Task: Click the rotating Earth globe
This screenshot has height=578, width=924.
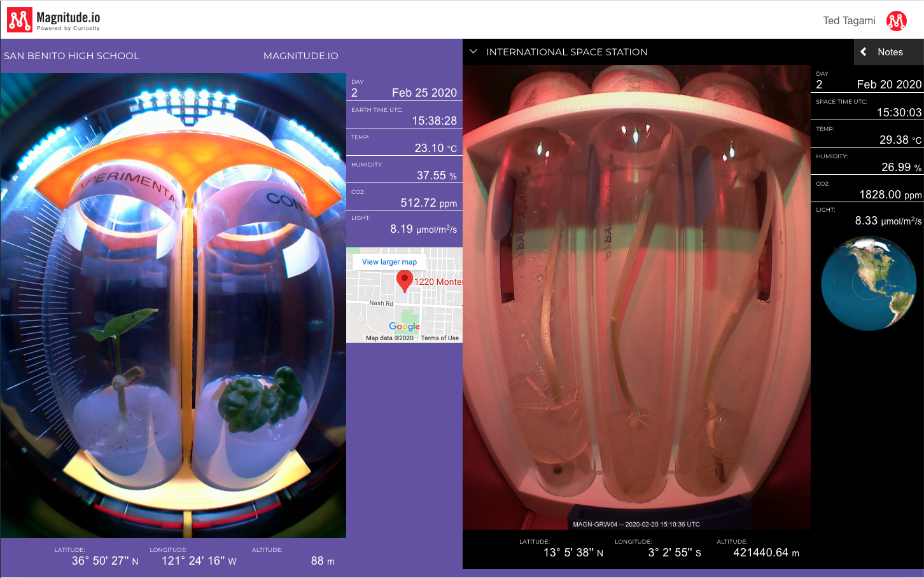Action: pyautogui.click(x=868, y=284)
